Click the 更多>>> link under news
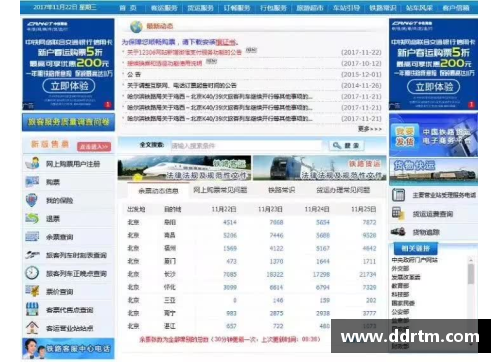 (370, 129)
